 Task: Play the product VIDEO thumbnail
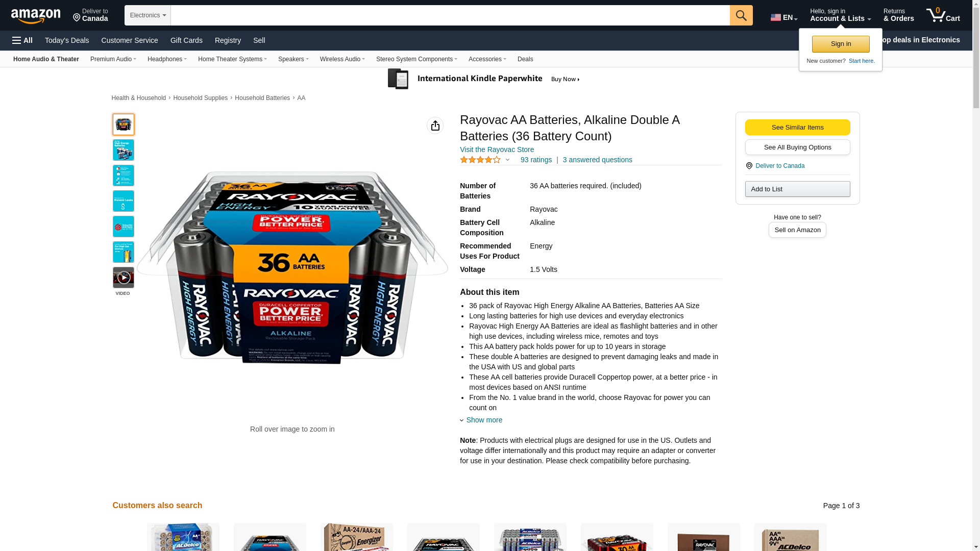[123, 278]
